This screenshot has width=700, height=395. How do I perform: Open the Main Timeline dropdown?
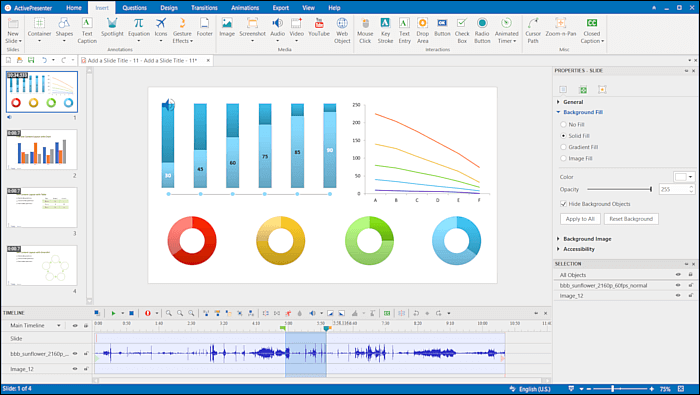click(x=58, y=326)
